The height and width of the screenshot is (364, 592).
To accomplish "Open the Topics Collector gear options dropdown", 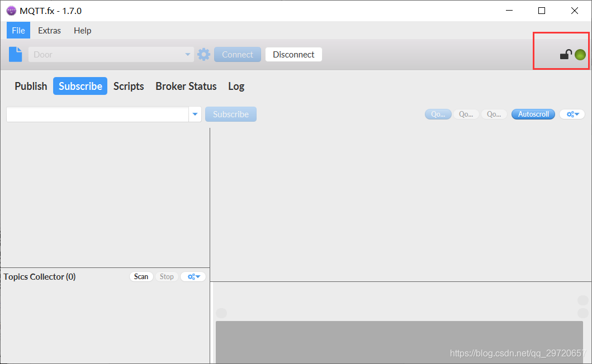I will click(193, 276).
